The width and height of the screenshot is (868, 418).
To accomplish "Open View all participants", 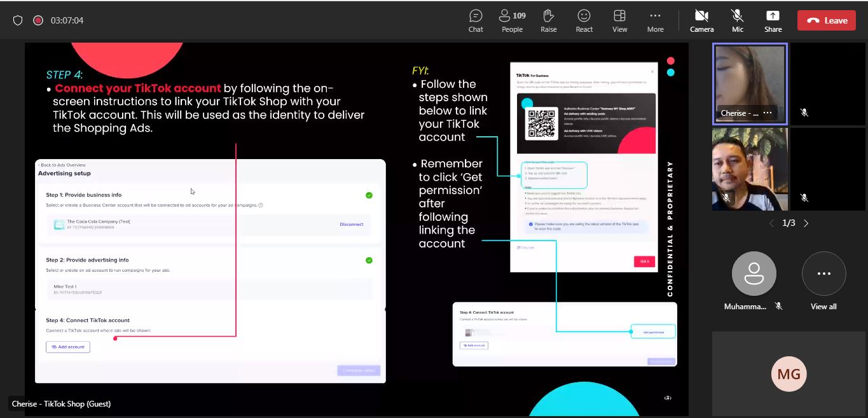I will 823,274.
